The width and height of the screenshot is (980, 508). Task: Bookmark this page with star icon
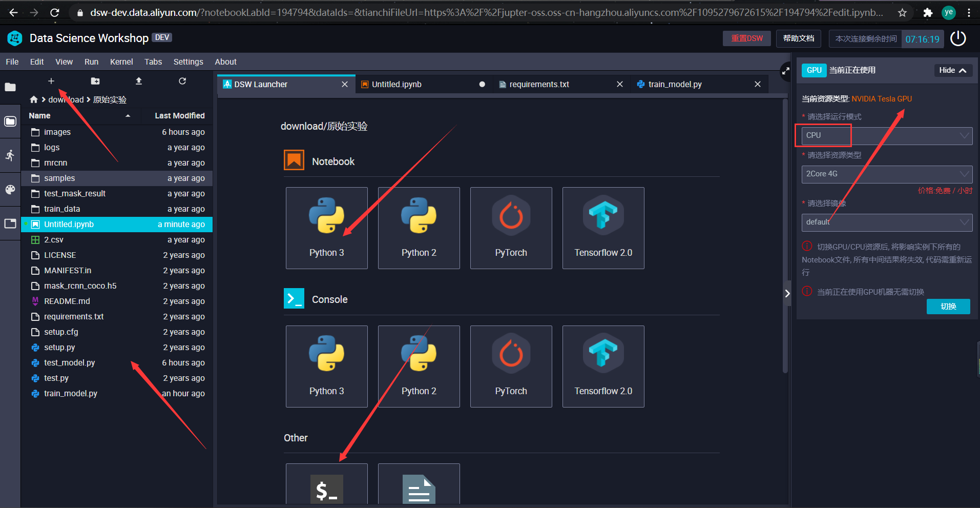(x=903, y=13)
